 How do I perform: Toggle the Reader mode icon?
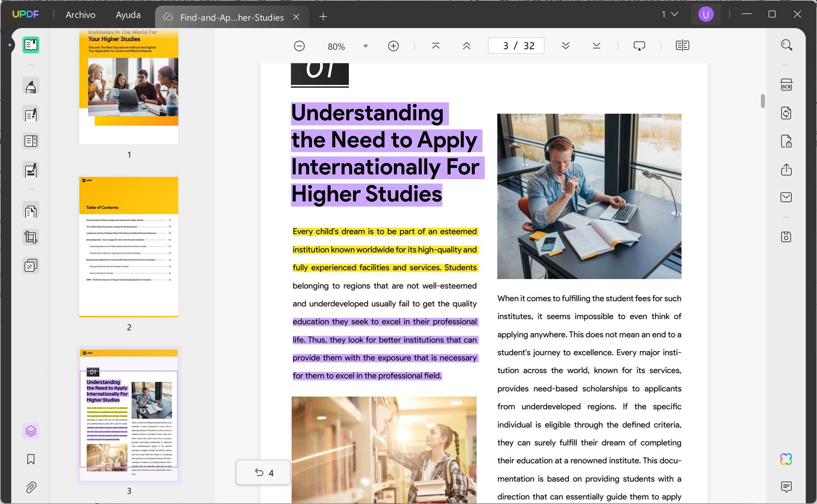coord(31,45)
